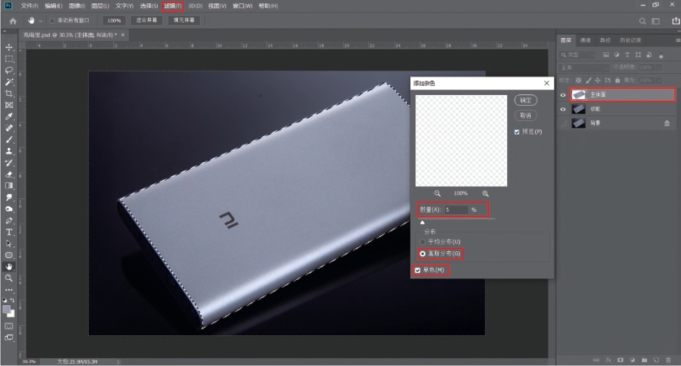Open the layer filter type dropdown
The width and height of the screenshot is (681, 366).
(x=578, y=55)
